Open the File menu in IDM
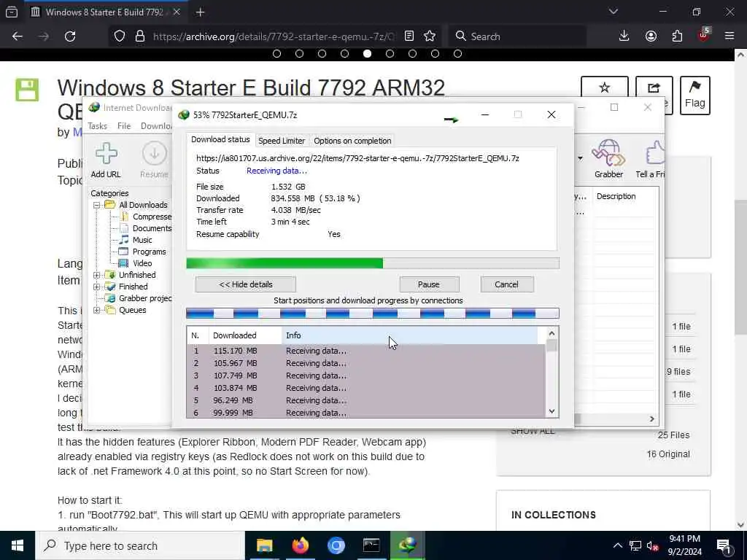Image resolution: width=747 pixels, height=560 pixels. click(x=124, y=125)
